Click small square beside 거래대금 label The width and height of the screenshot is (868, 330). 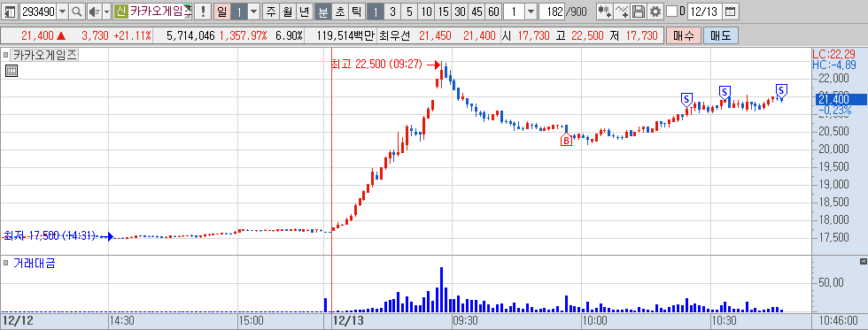tap(5, 263)
